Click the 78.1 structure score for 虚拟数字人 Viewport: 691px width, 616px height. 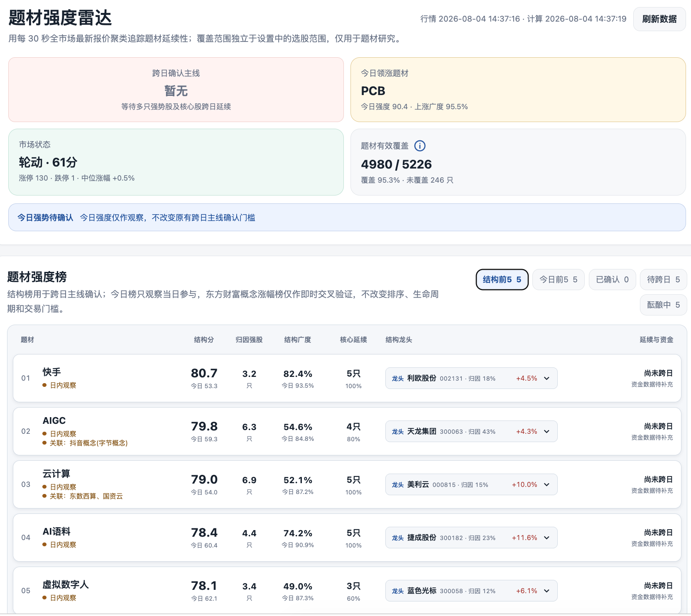click(204, 586)
